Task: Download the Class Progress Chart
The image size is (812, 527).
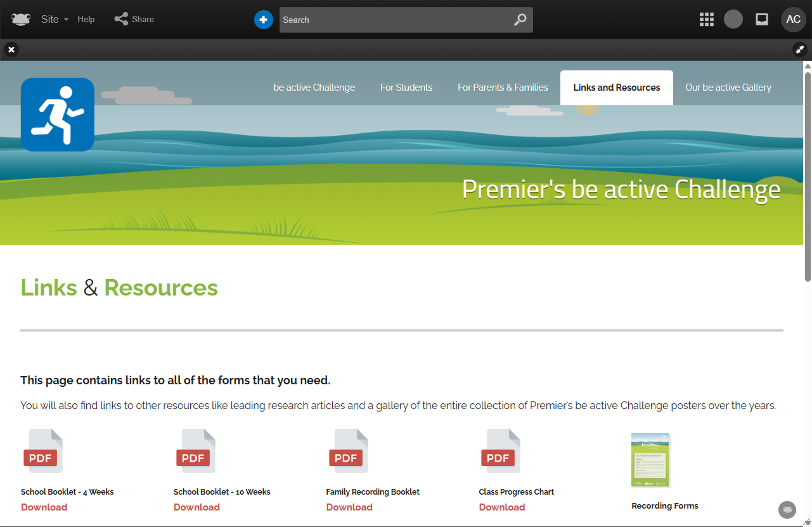Action: click(502, 507)
